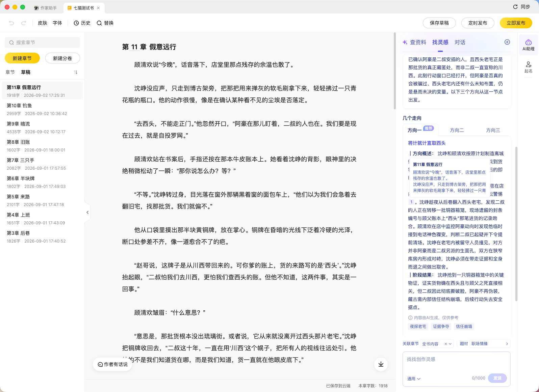Expand the 关联章节 dropdown arrow

coord(450,344)
